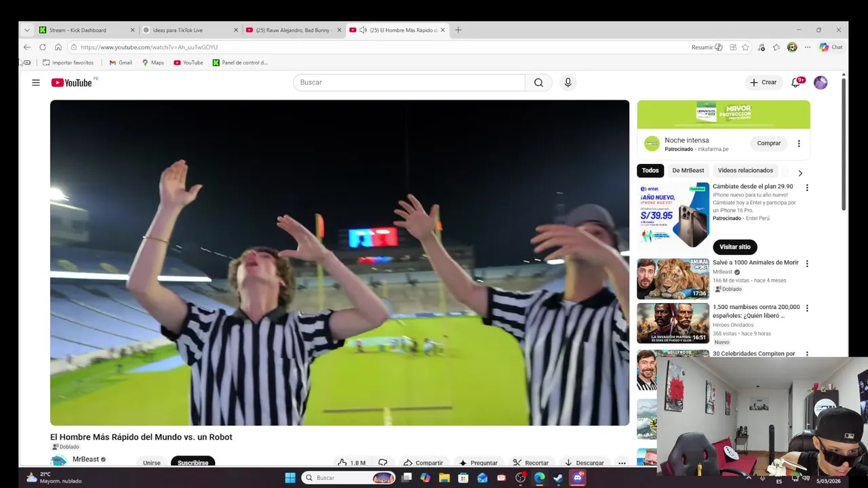The image size is (868, 488).
Task: Open the Salvé a 1000 Animales thumbnail
Action: [673, 279]
